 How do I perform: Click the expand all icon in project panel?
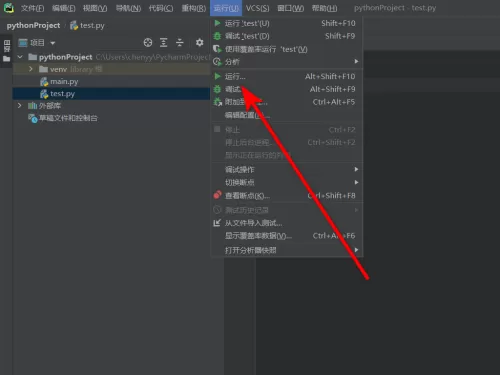point(163,42)
